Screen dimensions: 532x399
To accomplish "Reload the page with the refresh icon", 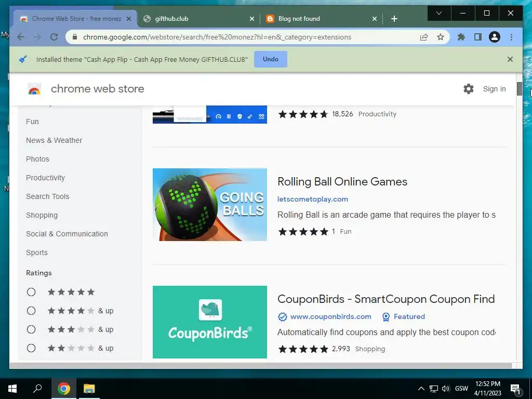I will tap(54, 37).
